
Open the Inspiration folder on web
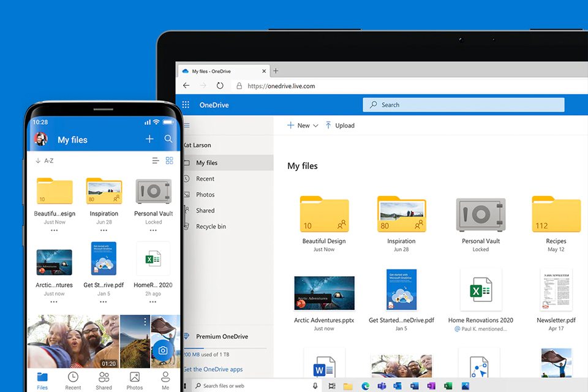tap(401, 214)
